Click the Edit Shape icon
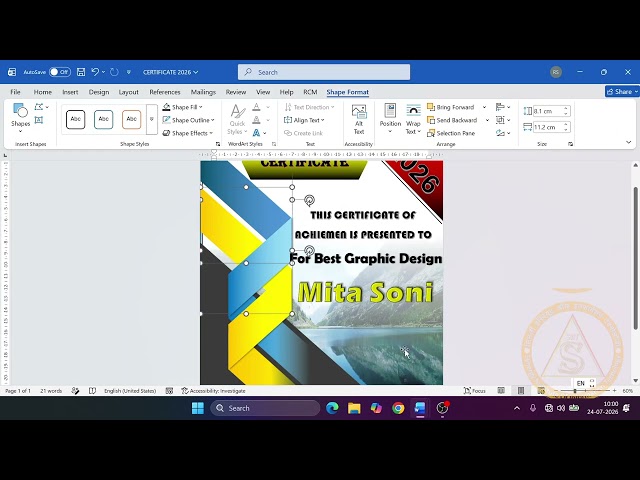 click(41, 107)
